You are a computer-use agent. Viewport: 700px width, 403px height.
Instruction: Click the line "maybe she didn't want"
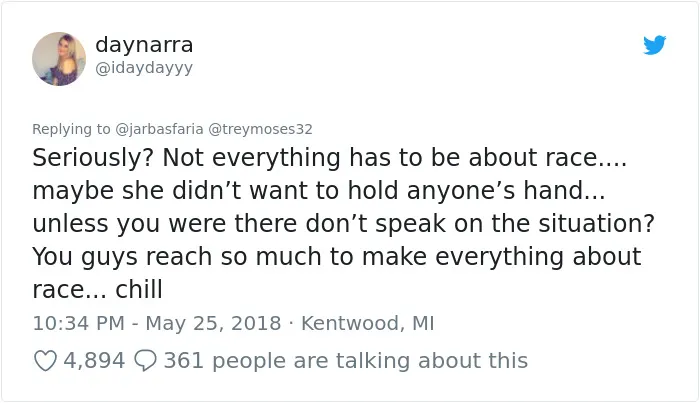tap(319, 191)
